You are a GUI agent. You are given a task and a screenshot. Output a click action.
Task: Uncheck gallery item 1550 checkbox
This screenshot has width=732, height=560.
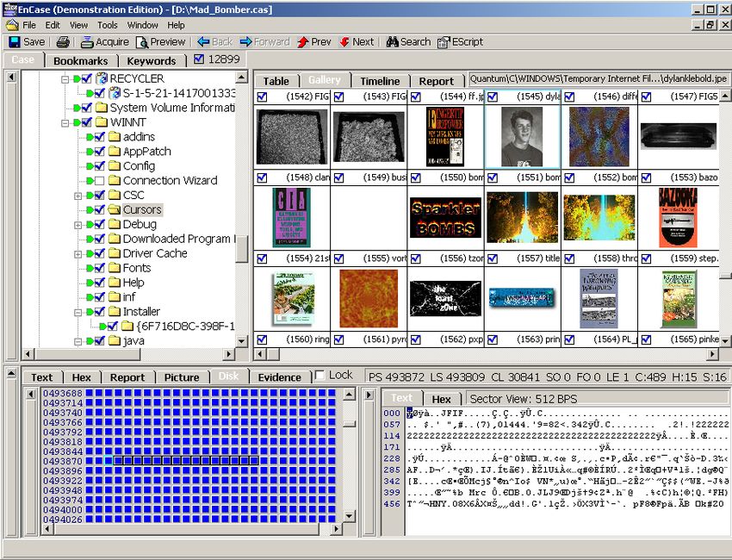(415, 178)
